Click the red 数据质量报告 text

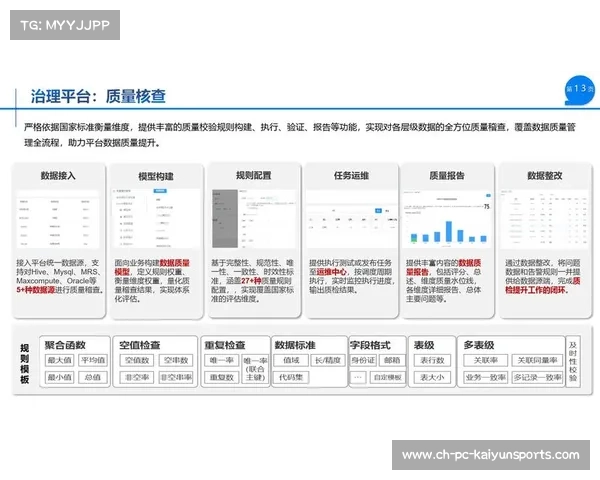tap(443, 267)
